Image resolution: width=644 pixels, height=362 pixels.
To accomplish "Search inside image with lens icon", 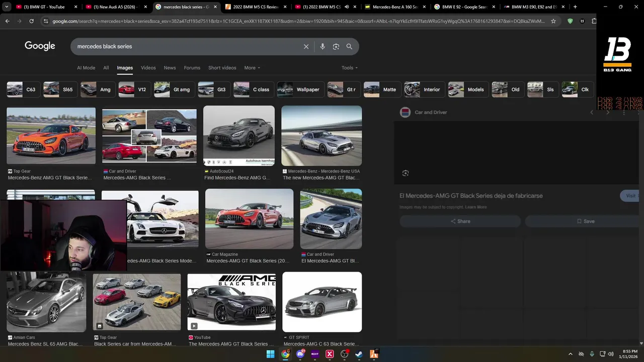I will point(406,173).
